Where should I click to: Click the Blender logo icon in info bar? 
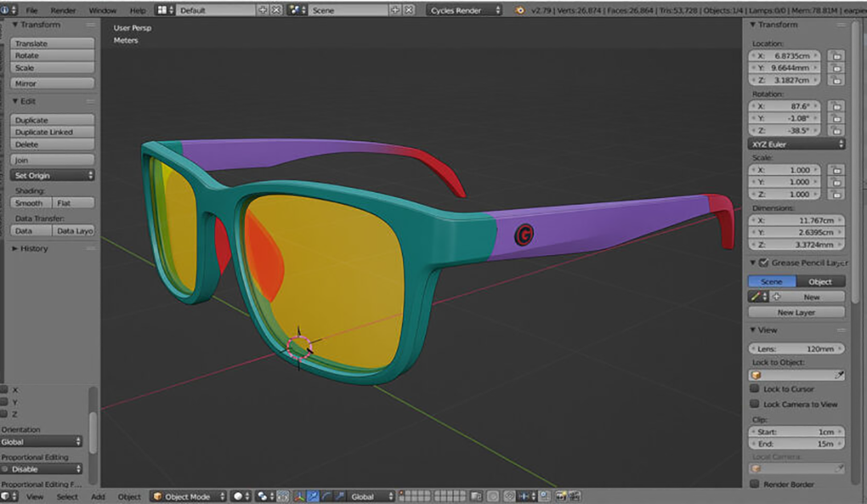(520, 10)
